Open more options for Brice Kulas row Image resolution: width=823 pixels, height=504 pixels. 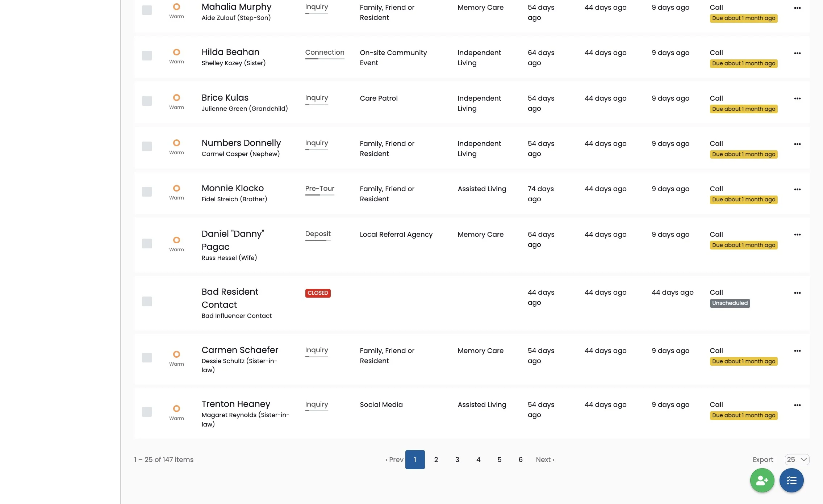coord(797,98)
